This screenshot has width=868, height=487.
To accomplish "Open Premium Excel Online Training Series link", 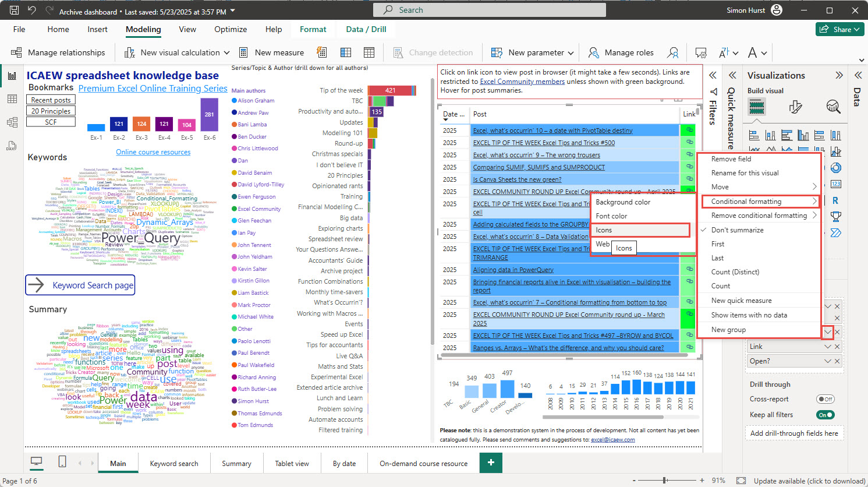I will (x=153, y=89).
